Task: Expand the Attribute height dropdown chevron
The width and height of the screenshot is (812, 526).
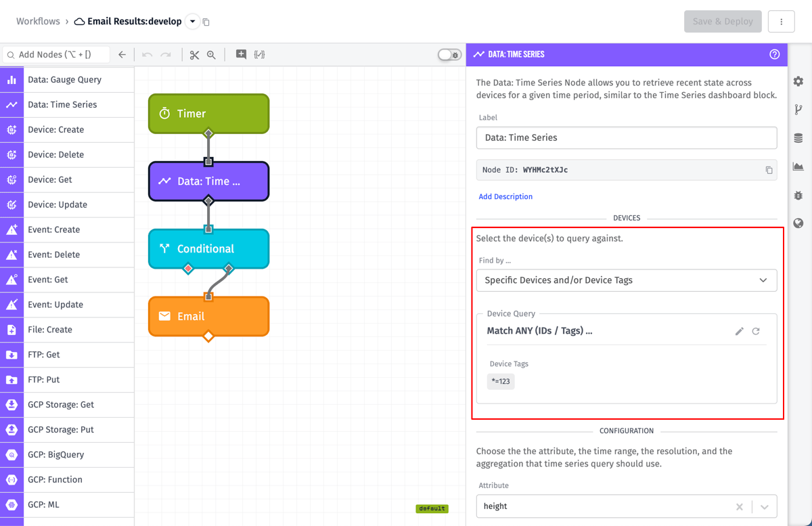Action: [x=765, y=506]
